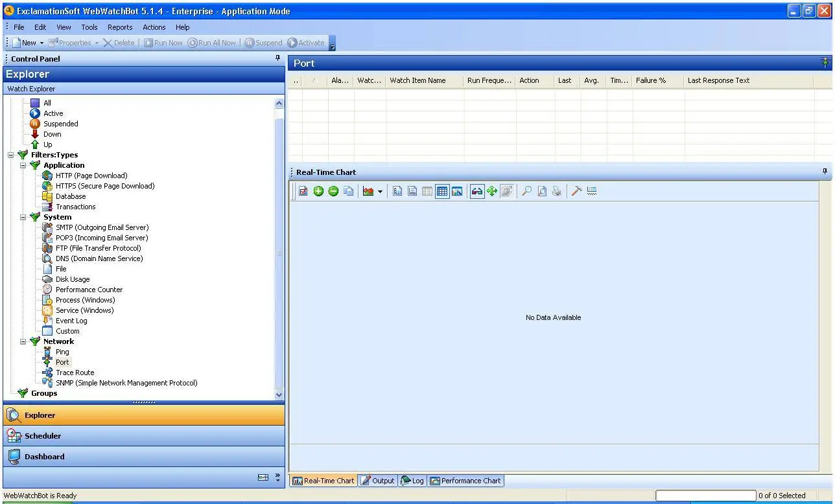
Task: Enable 3D view with the glasses icon
Action: [x=476, y=190]
